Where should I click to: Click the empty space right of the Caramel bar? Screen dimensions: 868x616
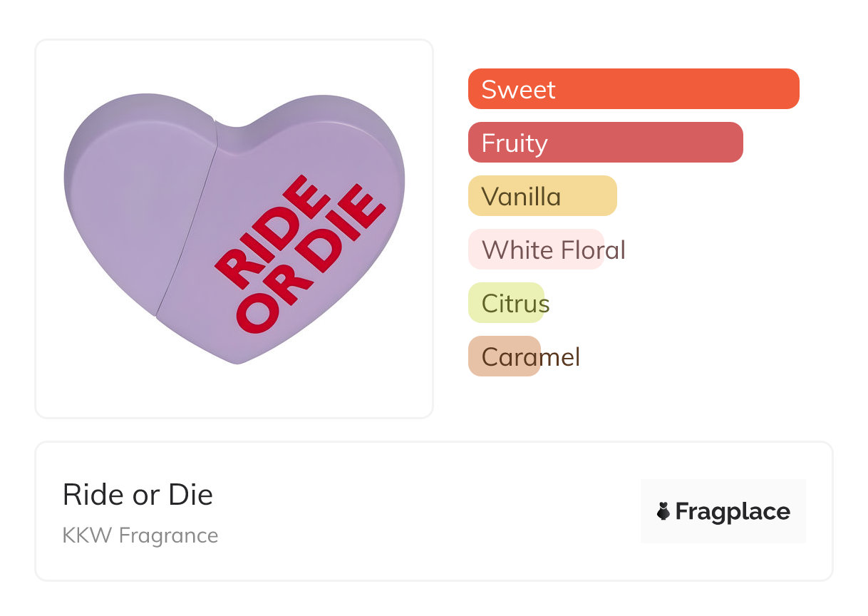coord(698,356)
